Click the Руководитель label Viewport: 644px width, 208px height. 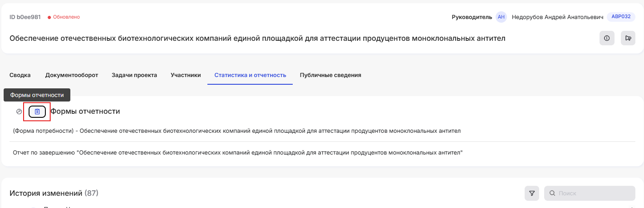coord(472,17)
